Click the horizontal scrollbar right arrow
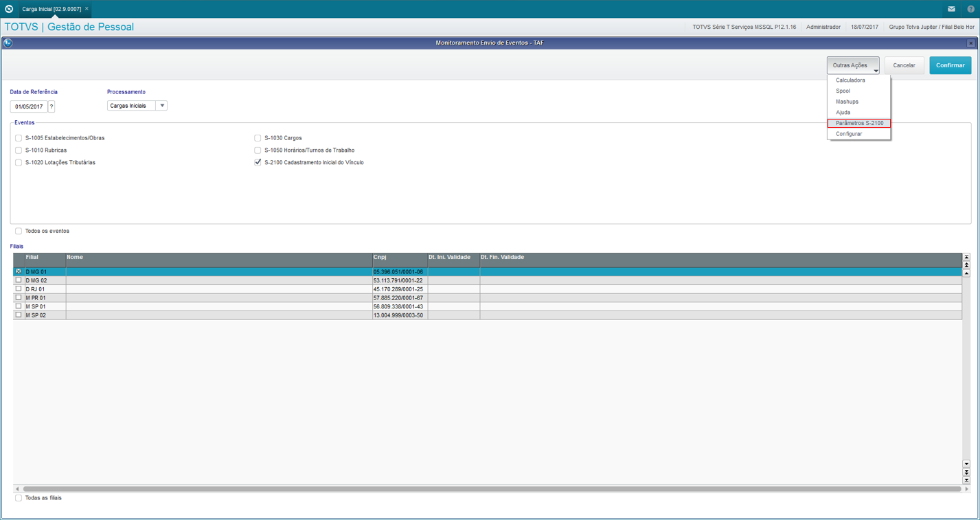The image size is (980, 520). (966, 489)
